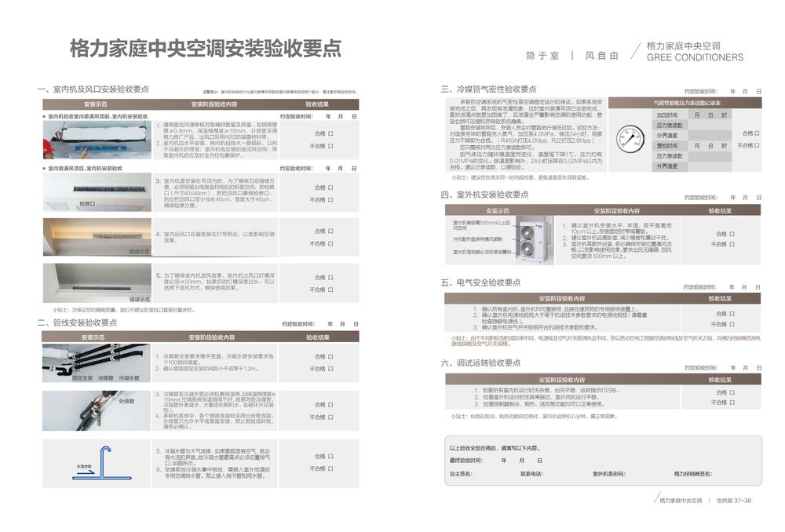Click the 约定验收时间 date beside the section 二 heading
This screenshot has height=532, width=785.
click(320, 324)
